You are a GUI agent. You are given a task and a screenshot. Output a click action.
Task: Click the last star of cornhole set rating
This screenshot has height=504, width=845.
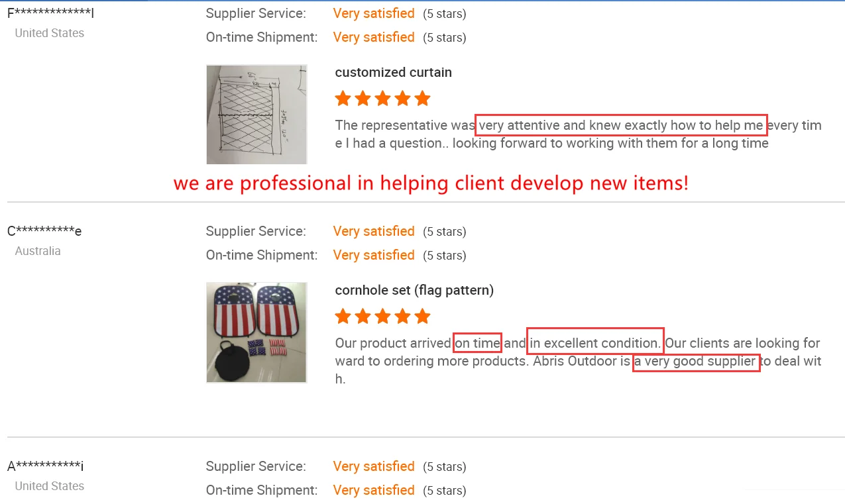tap(422, 317)
